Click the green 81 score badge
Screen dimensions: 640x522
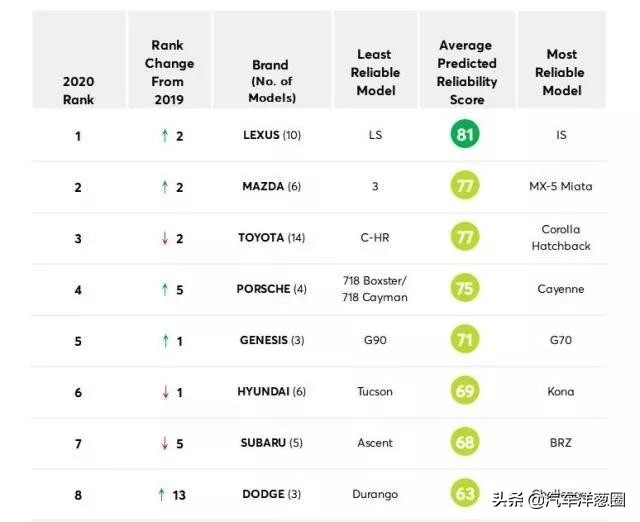[x=466, y=134]
